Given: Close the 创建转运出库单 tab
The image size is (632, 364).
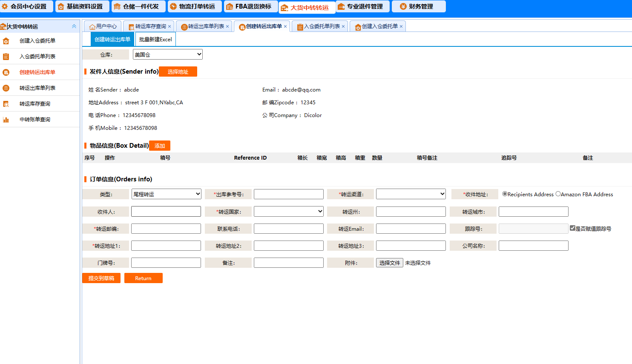Looking at the screenshot, I should click(x=285, y=26).
